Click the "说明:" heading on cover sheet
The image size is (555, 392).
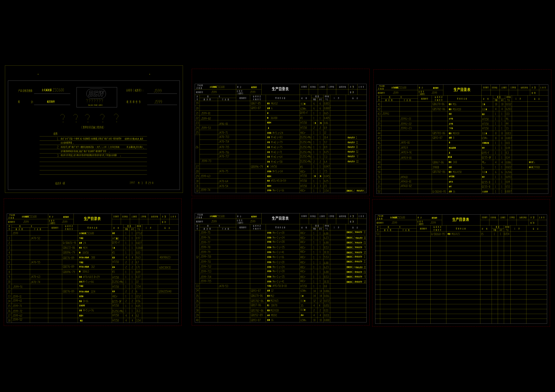(56, 134)
